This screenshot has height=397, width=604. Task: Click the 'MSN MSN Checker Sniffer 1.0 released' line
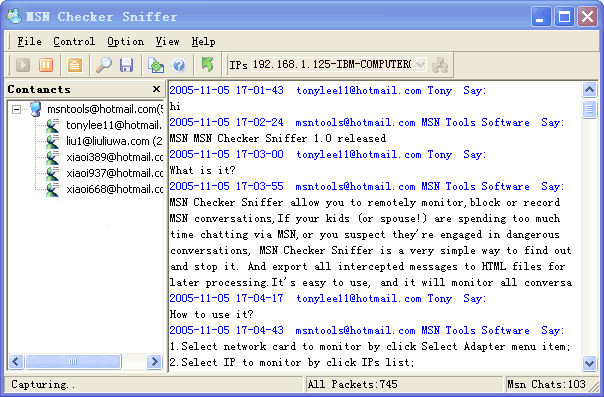point(278,138)
